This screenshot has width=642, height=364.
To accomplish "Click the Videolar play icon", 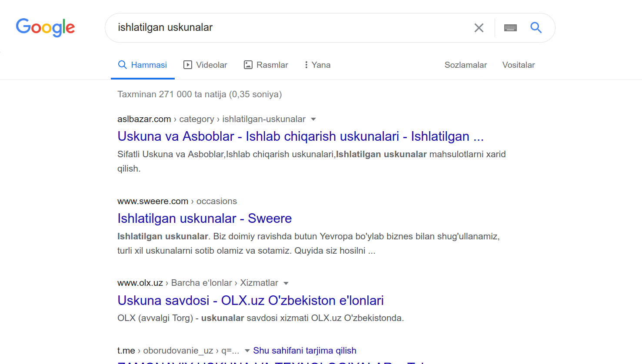I will (x=188, y=65).
